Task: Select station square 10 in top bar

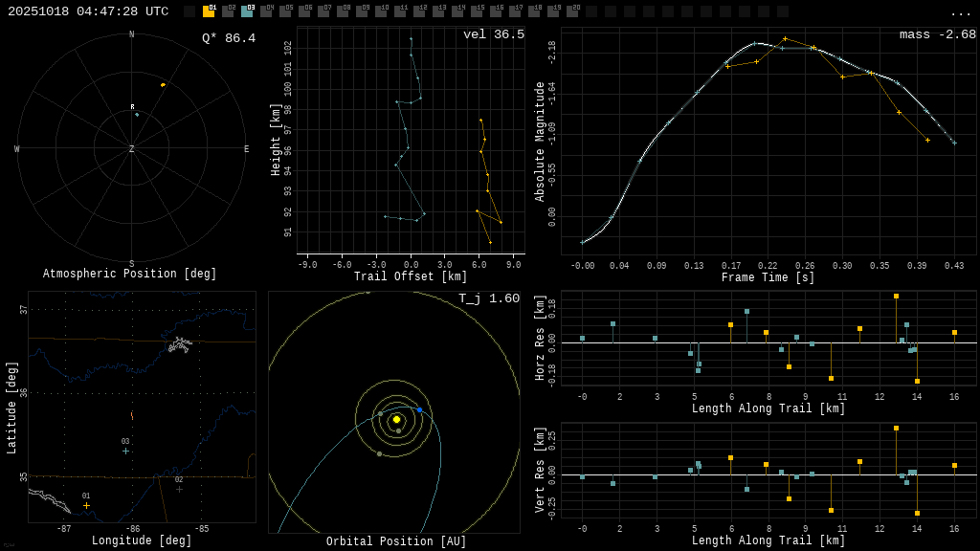Action: 381,11
